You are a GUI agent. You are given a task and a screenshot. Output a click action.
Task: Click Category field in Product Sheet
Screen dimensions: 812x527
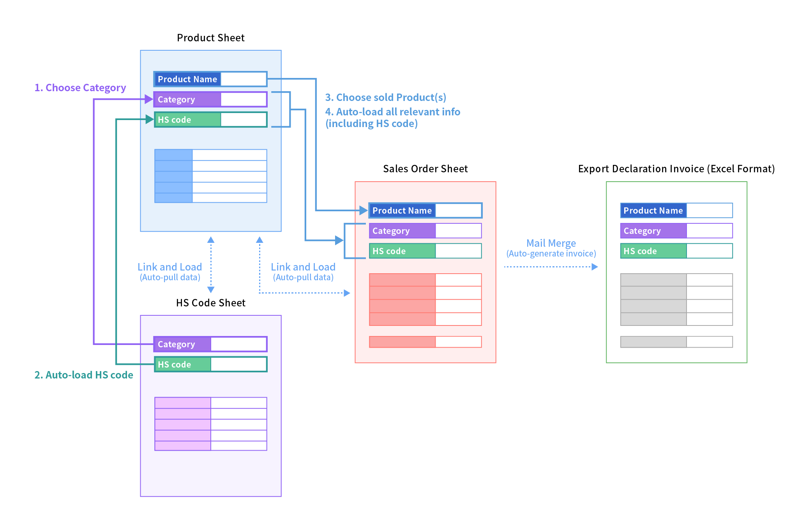tap(210, 99)
